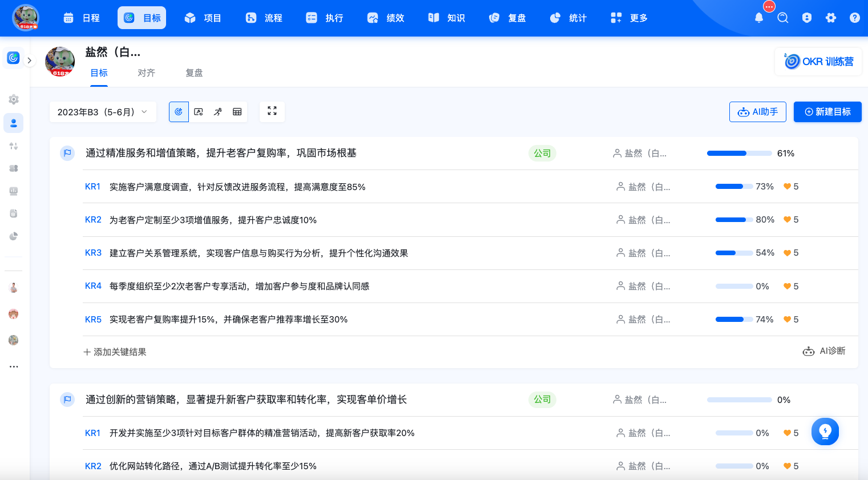The height and width of the screenshot is (480, 868).
Task: Open the notification bell icon
Action: [x=759, y=18]
